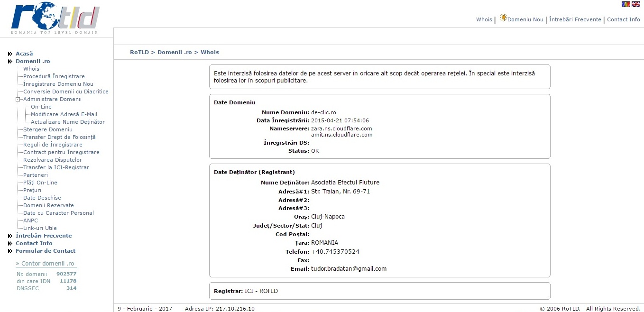Open Procedură Înregistrare page
644x312 pixels.
point(54,77)
